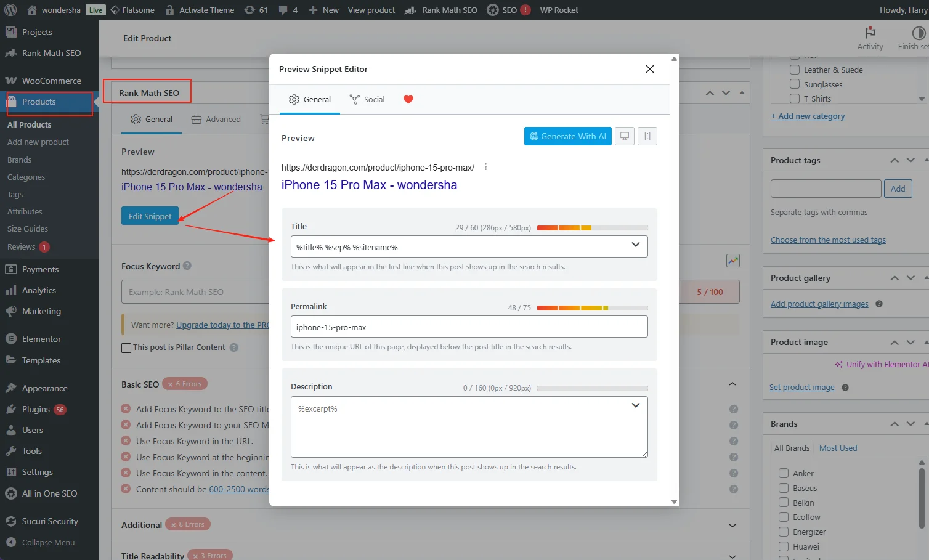Screen dimensions: 929x560
Task: Open comments bubble showing 4
Action: point(283,10)
